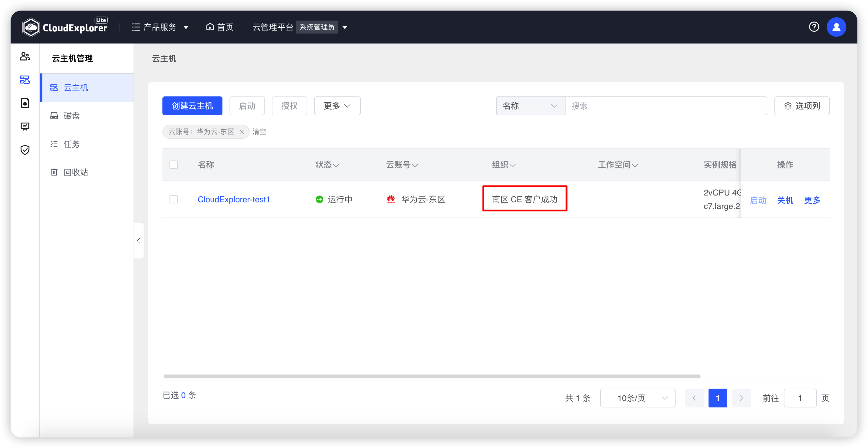Open the 选项列 column settings
The height and width of the screenshot is (448, 868).
click(x=802, y=106)
